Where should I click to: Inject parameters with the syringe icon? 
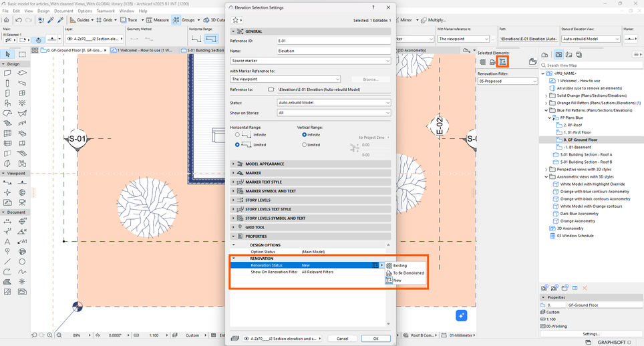pyautogui.click(x=60, y=19)
